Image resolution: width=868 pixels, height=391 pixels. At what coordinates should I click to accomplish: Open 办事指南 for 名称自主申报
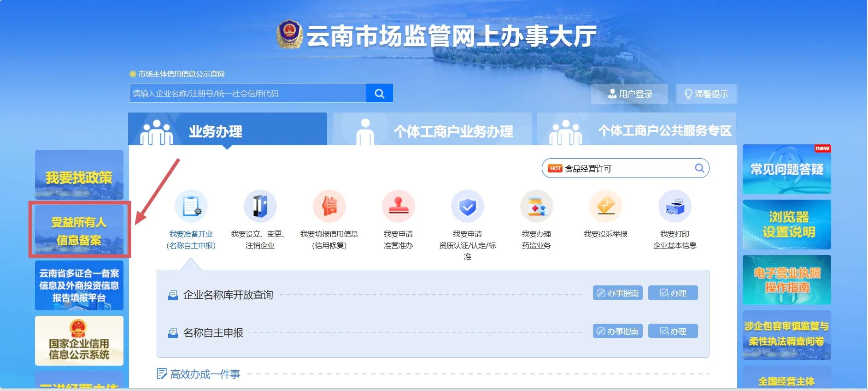click(x=617, y=331)
